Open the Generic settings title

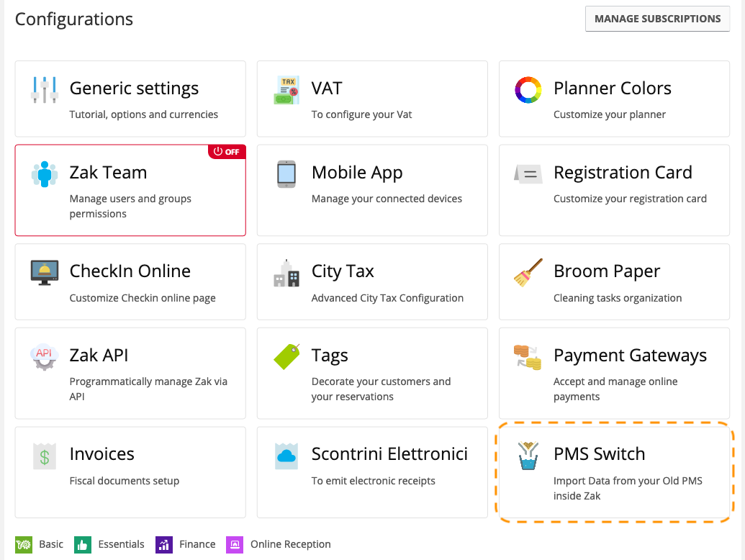[134, 89]
